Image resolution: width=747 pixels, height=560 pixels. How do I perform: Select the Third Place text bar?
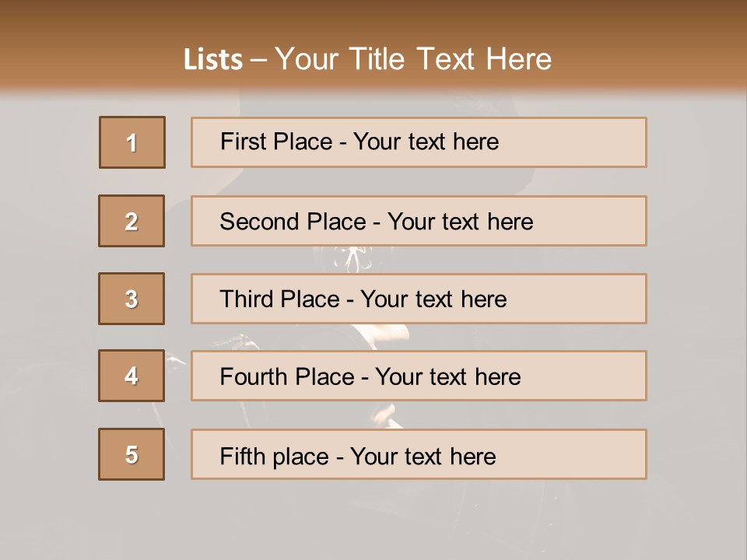coord(419,299)
